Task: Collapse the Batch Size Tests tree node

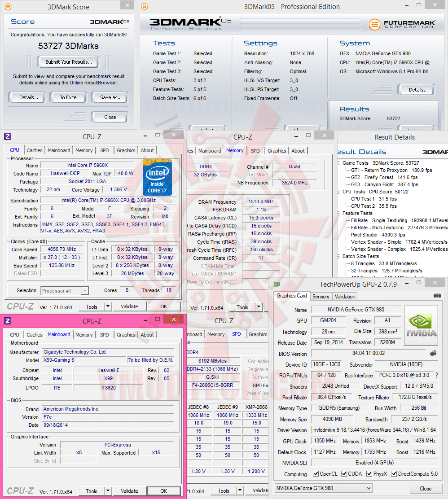Action: [339, 257]
